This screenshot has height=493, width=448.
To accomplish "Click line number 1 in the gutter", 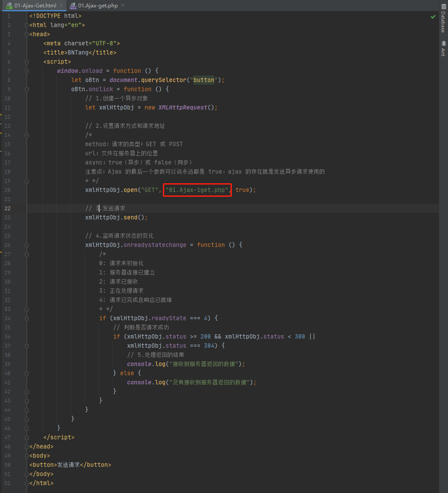I will pos(9,16).
